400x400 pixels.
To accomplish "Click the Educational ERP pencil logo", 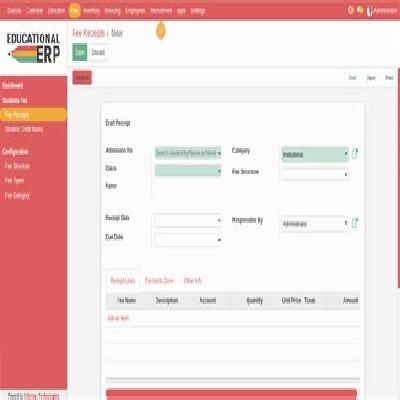I will [33, 48].
